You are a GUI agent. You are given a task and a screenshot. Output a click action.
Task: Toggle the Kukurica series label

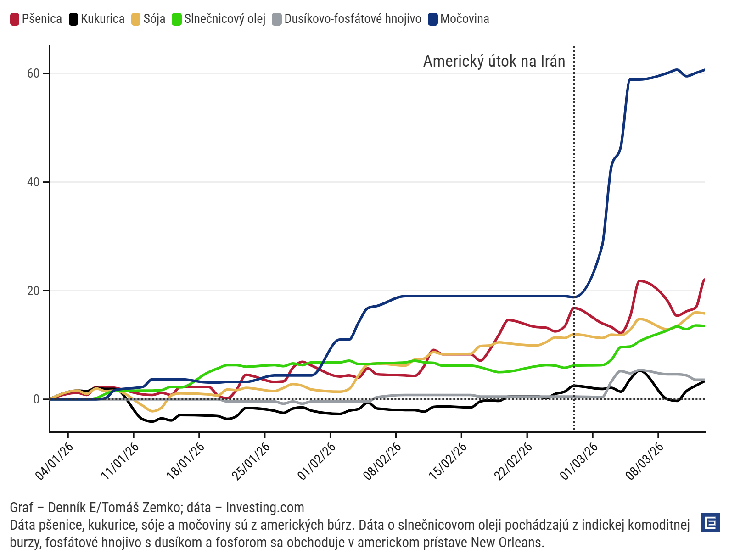pyautogui.click(x=103, y=19)
